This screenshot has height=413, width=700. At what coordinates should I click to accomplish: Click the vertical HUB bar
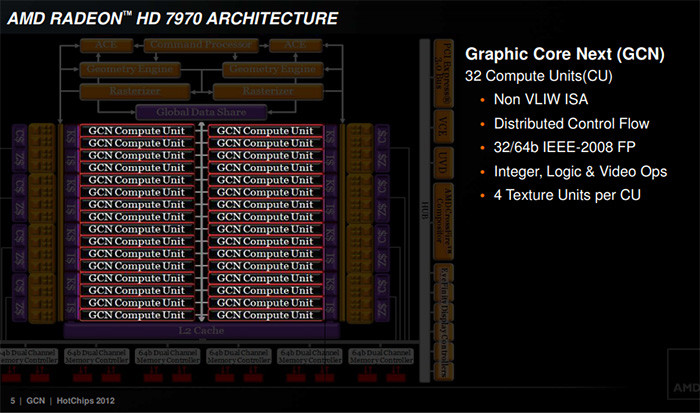pos(425,211)
